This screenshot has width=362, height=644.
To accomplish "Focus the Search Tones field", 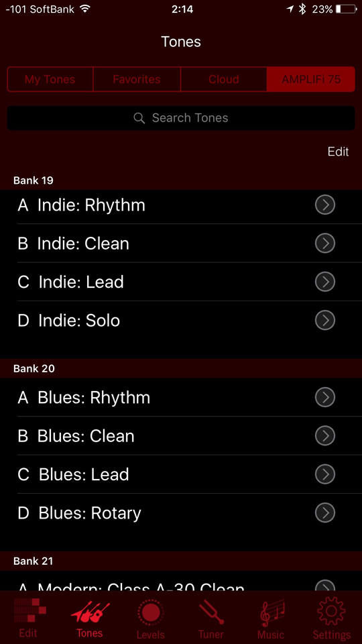I will [x=181, y=118].
